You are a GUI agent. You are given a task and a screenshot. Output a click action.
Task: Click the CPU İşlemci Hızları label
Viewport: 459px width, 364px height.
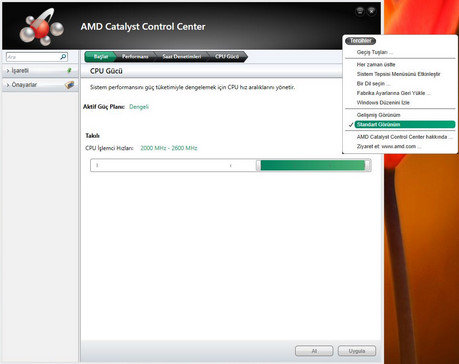(x=109, y=148)
